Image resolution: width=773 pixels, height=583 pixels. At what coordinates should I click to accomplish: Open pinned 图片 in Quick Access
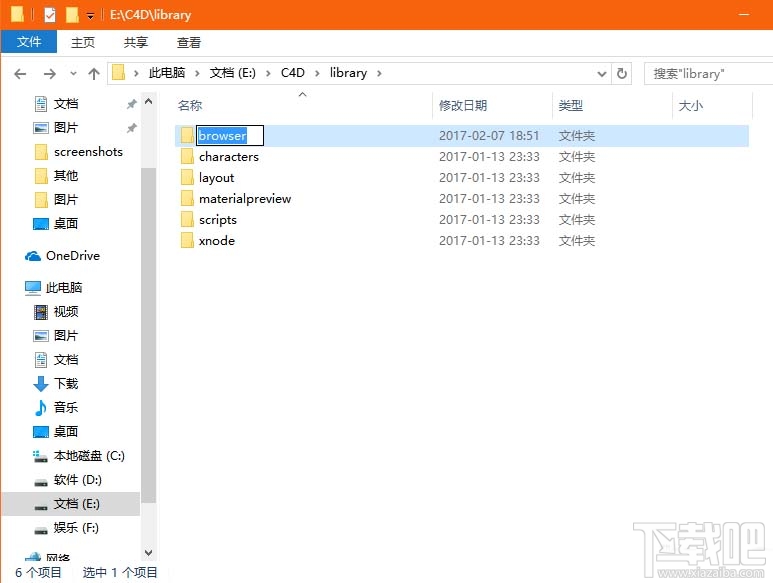[66, 128]
